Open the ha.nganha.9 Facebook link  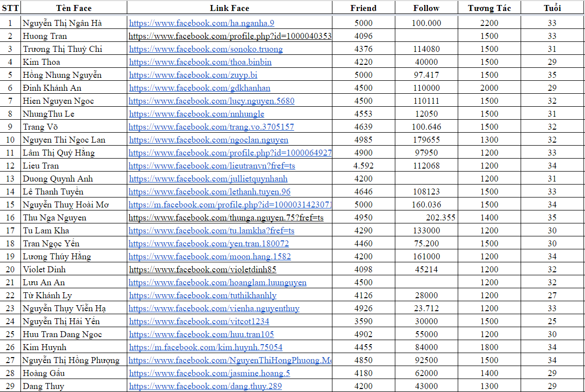pos(202,23)
